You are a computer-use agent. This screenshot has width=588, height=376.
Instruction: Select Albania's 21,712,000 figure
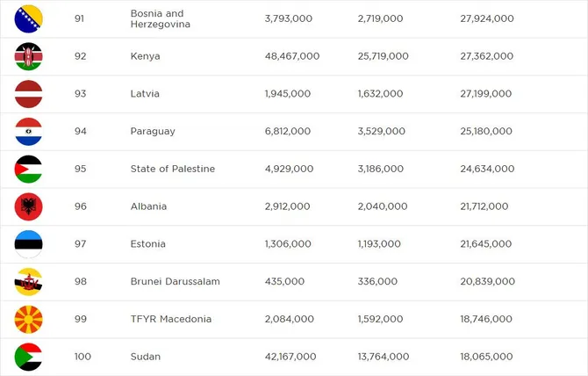(484, 206)
